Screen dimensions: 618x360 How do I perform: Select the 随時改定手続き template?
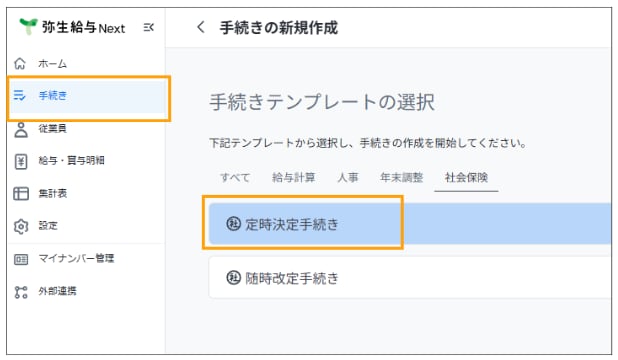pyautogui.click(x=410, y=277)
